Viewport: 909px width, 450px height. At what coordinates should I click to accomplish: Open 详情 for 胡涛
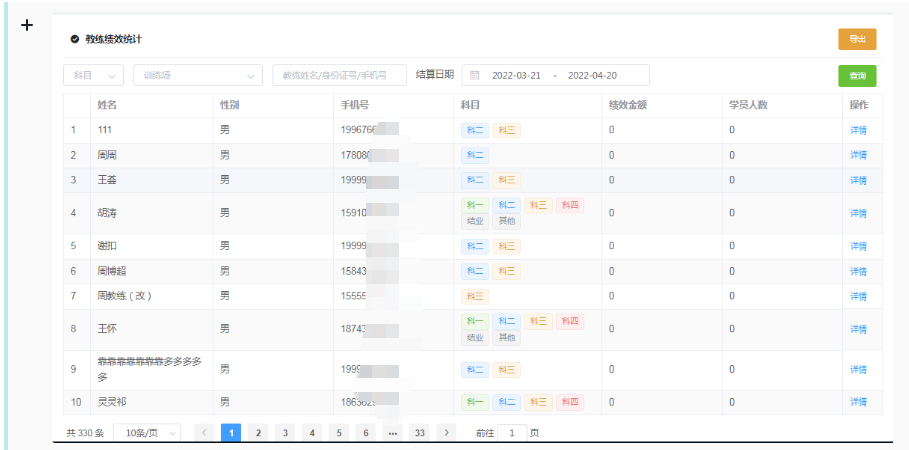coord(858,213)
